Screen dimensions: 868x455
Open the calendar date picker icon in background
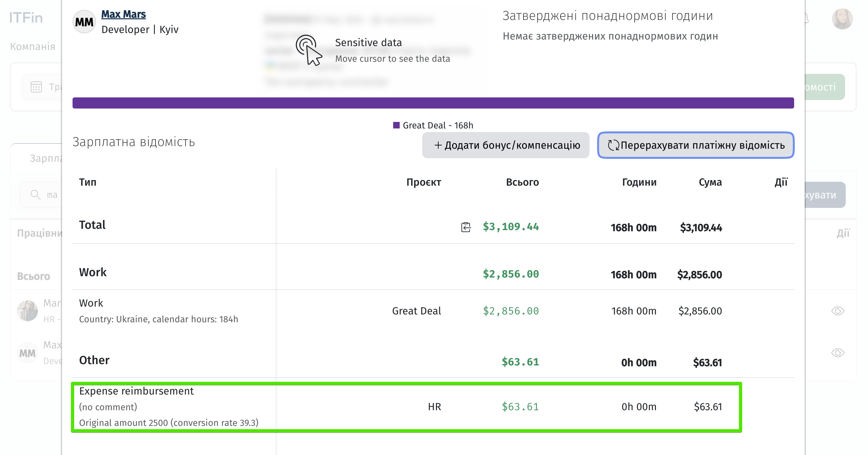[x=36, y=87]
